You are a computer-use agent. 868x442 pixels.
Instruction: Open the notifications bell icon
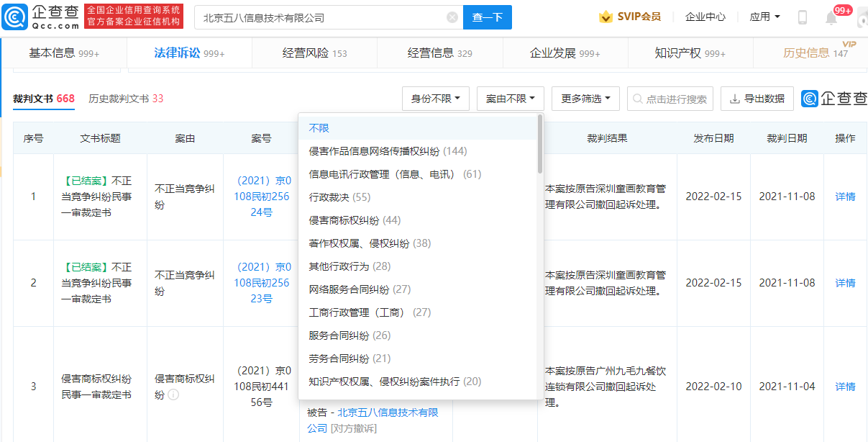click(831, 17)
